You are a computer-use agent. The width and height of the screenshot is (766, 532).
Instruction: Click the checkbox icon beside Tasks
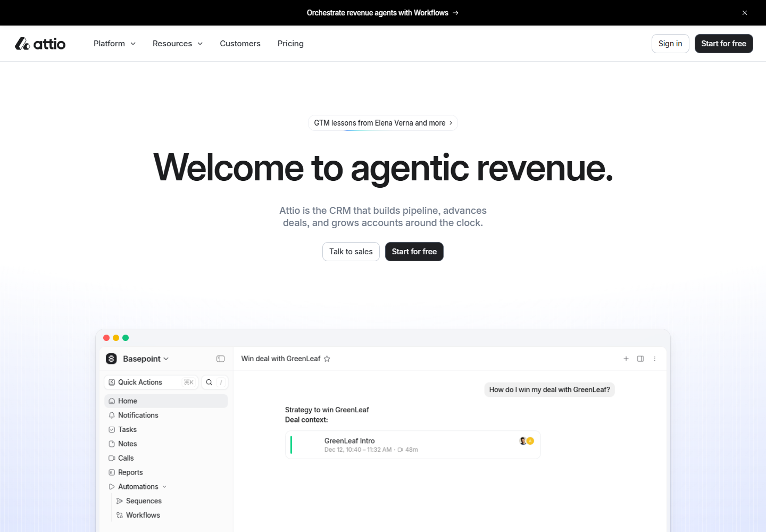pyautogui.click(x=112, y=430)
